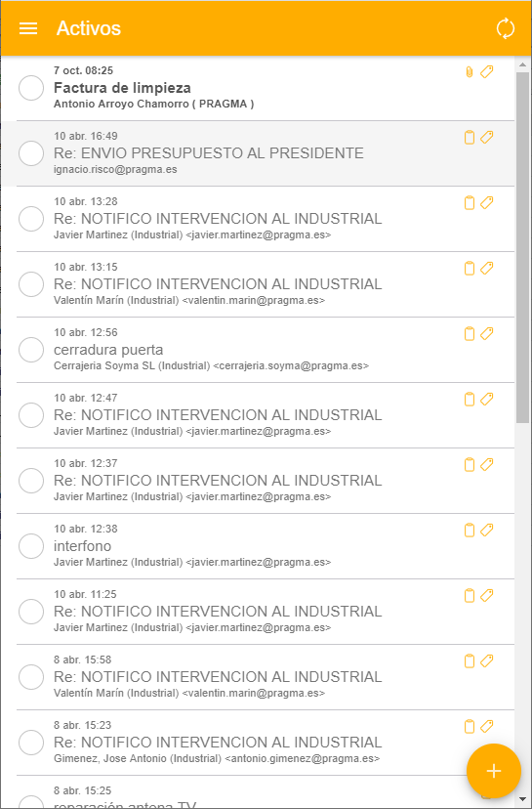Select the cerradura puerta circle checkbox
The height and width of the screenshot is (809, 532).
point(31,350)
